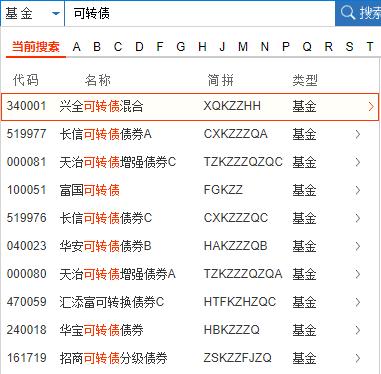Open arrow for 招商可转债分级债券 row
This screenshot has height=374, width=381.
358,358
